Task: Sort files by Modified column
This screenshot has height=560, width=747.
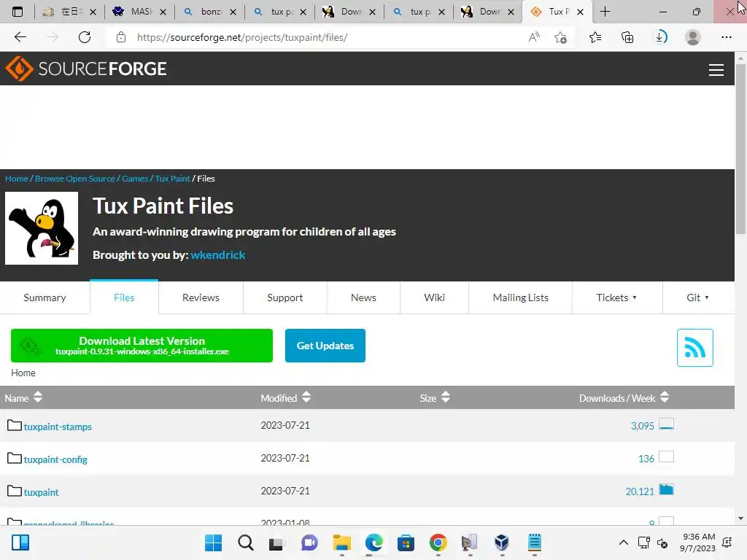Action: [x=285, y=397]
